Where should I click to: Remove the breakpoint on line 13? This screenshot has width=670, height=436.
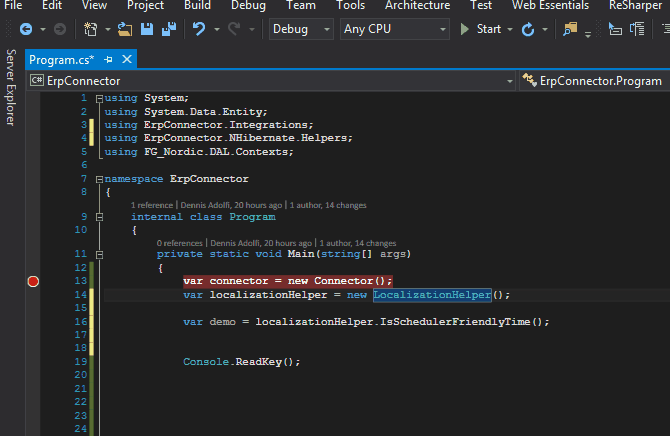33,281
